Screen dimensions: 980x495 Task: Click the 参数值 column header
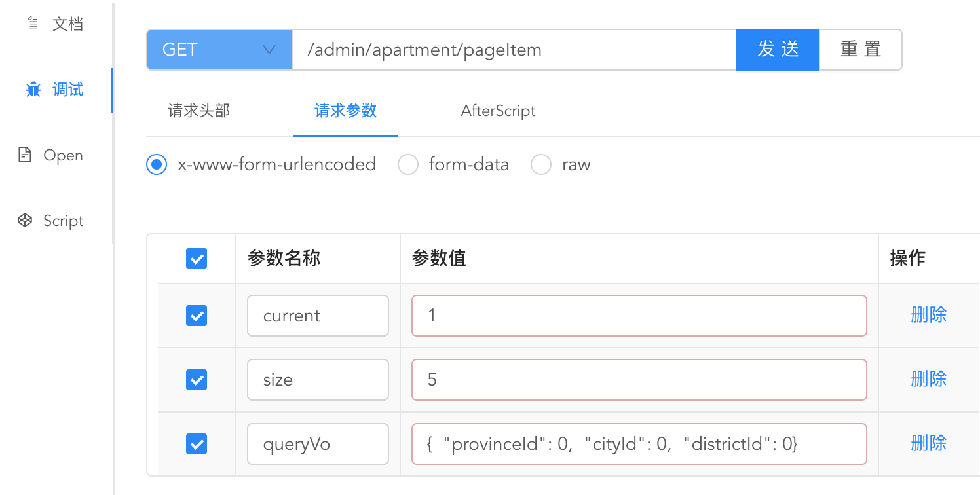pyautogui.click(x=438, y=259)
